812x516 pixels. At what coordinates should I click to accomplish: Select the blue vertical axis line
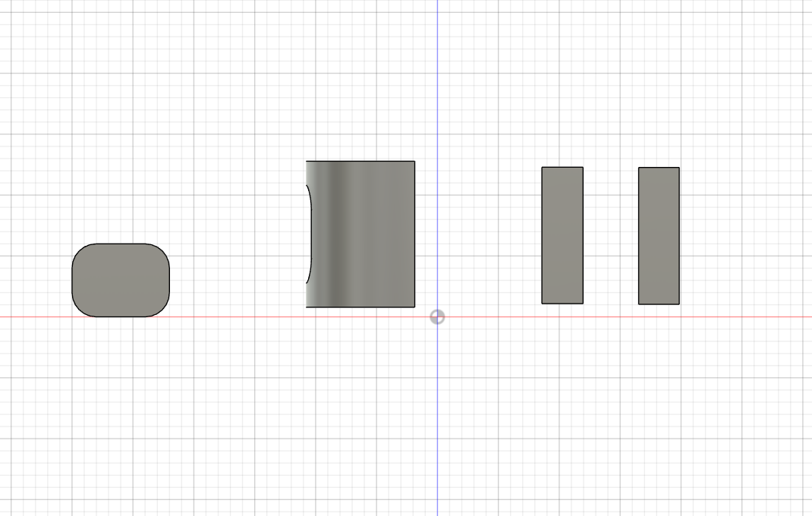[437, 76]
